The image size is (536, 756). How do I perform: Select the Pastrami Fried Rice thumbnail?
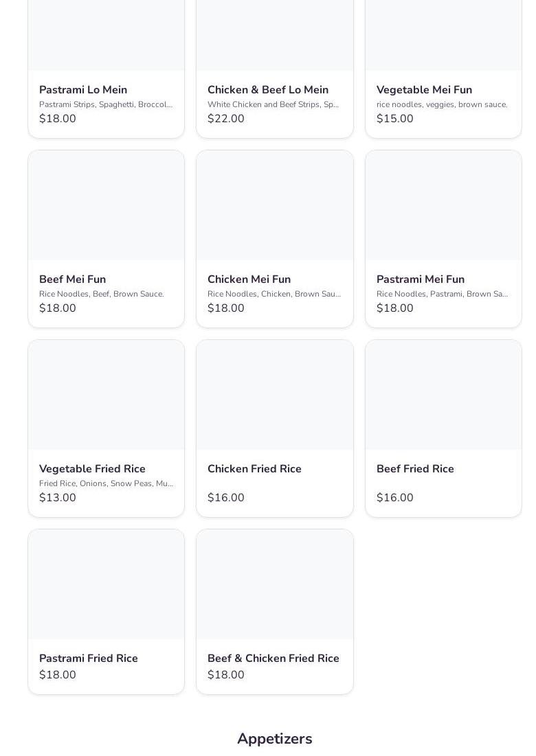(106, 584)
